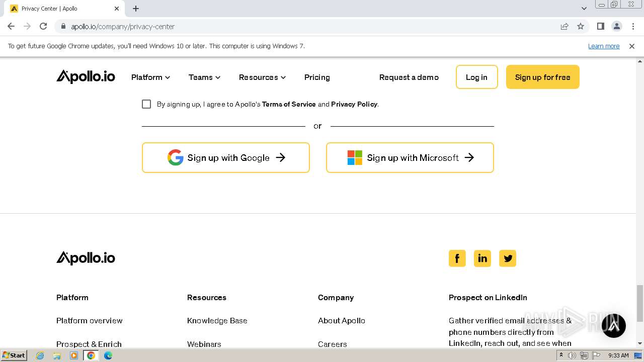Click Sign up for free button
644x362 pixels.
(x=542, y=77)
